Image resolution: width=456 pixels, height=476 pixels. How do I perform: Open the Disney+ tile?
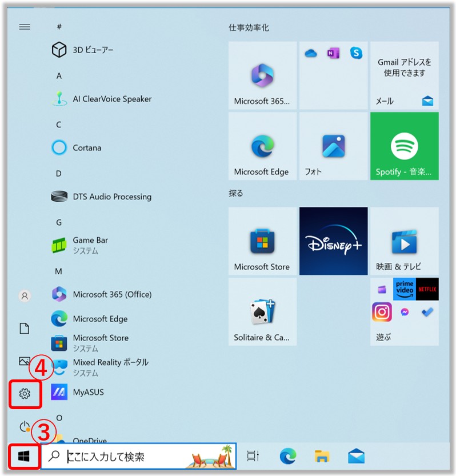(333, 241)
